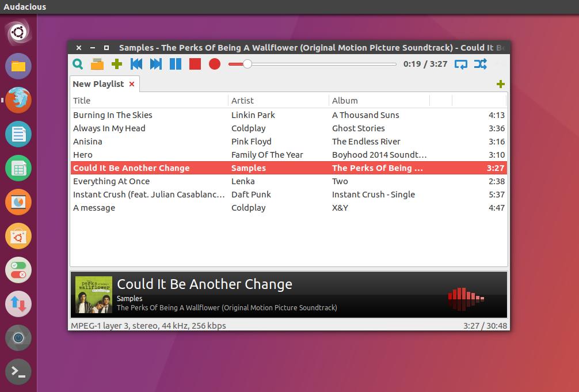Screen dimensions: 579x392
Task: Select Burning In The Skies track
Action: [x=113, y=115]
